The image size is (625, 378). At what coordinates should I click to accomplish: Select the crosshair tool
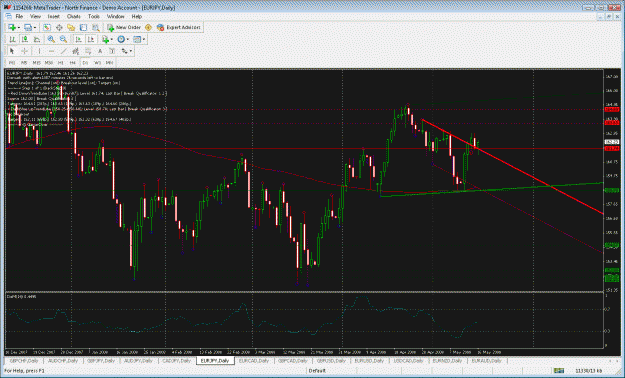click(x=24, y=51)
